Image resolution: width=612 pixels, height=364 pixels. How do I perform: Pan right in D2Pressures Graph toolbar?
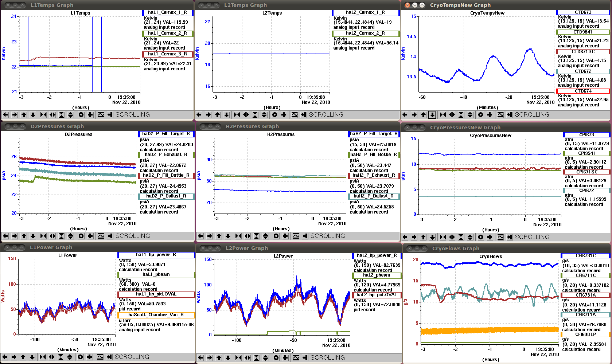pos(15,236)
